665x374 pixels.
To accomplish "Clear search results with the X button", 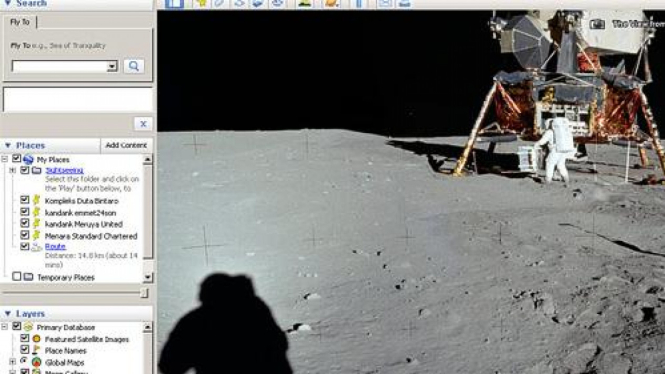I will [143, 124].
